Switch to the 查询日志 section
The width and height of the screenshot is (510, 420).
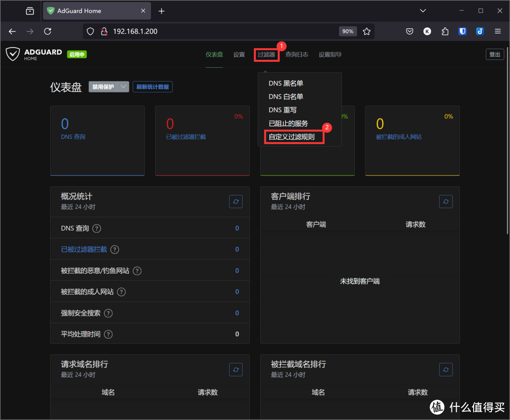pos(297,54)
